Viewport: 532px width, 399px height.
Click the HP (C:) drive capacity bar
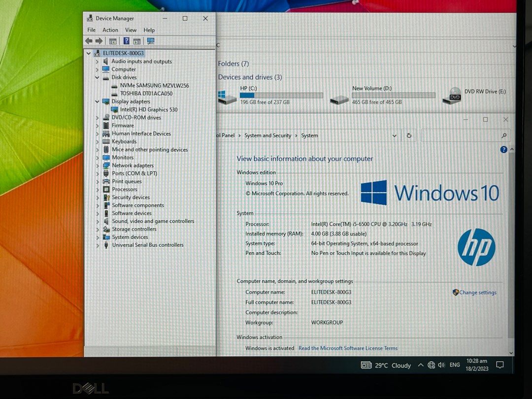coord(281,95)
